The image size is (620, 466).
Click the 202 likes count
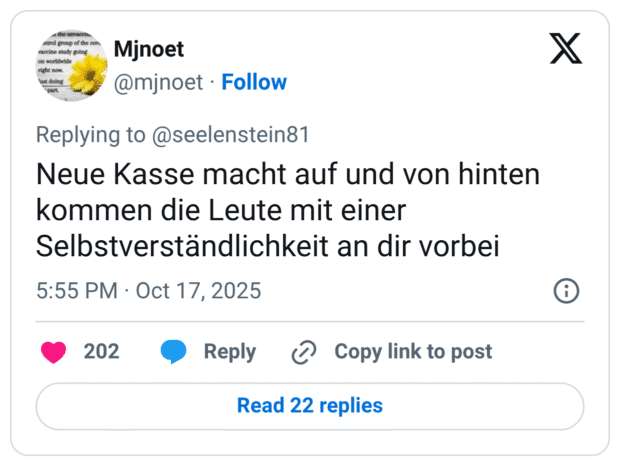click(x=101, y=352)
